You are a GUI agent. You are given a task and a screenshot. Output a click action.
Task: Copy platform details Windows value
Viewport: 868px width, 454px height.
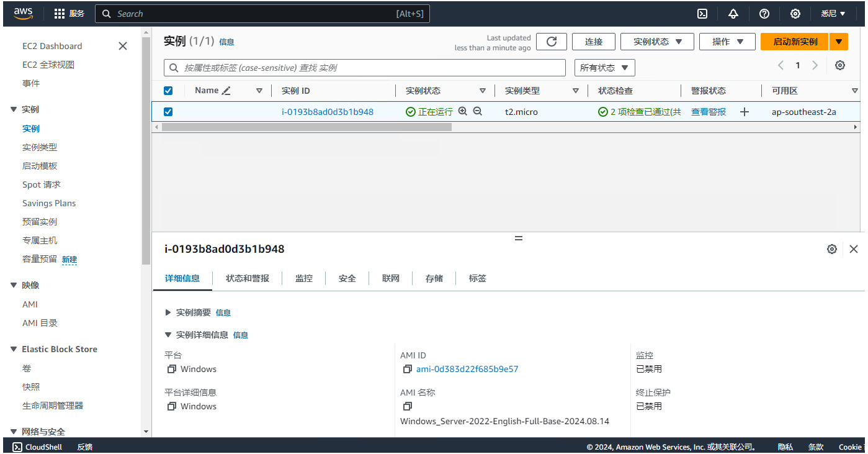[x=172, y=406]
